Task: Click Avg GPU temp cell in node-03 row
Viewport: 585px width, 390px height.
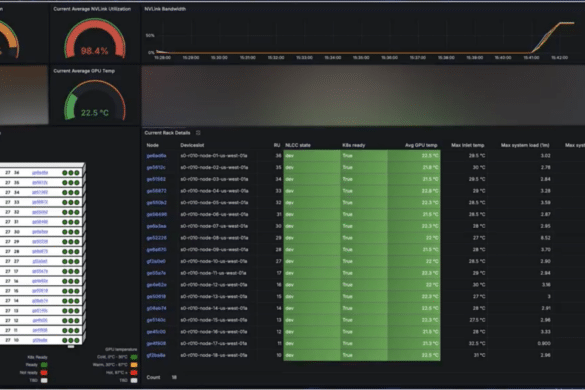Action: point(414,179)
